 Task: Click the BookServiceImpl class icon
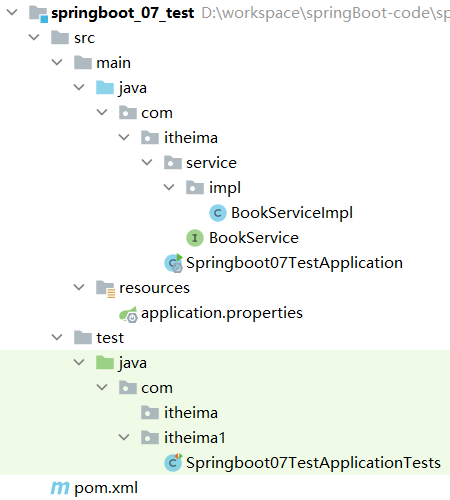218,213
